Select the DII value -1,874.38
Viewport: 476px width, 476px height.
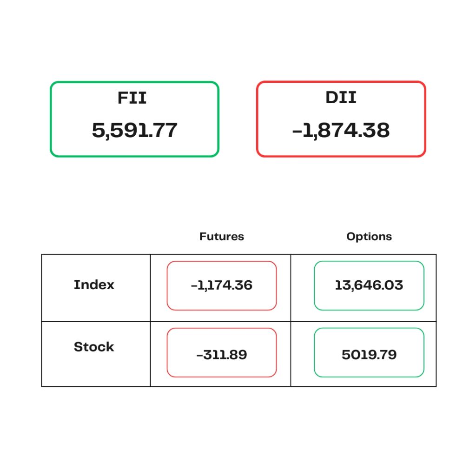click(x=341, y=130)
